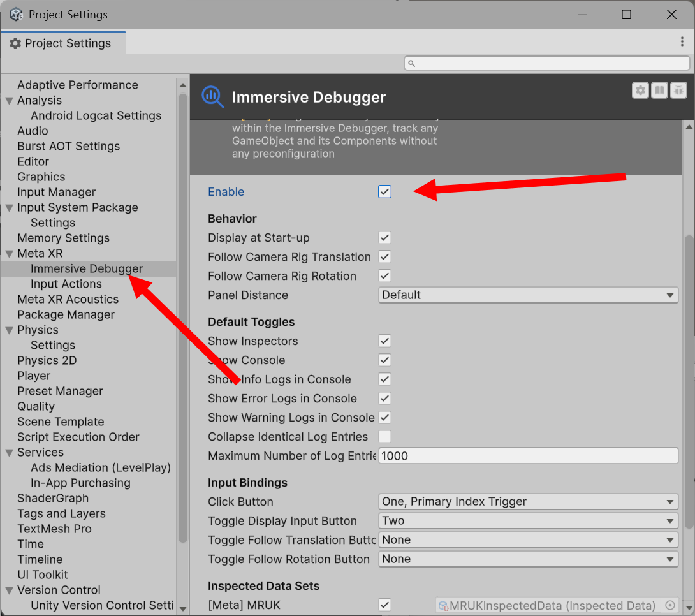Image resolution: width=695 pixels, height=616 pixels.
Task: Toggle Show Error Logs in Console checkbox
Action: click(x=384, y=398)
